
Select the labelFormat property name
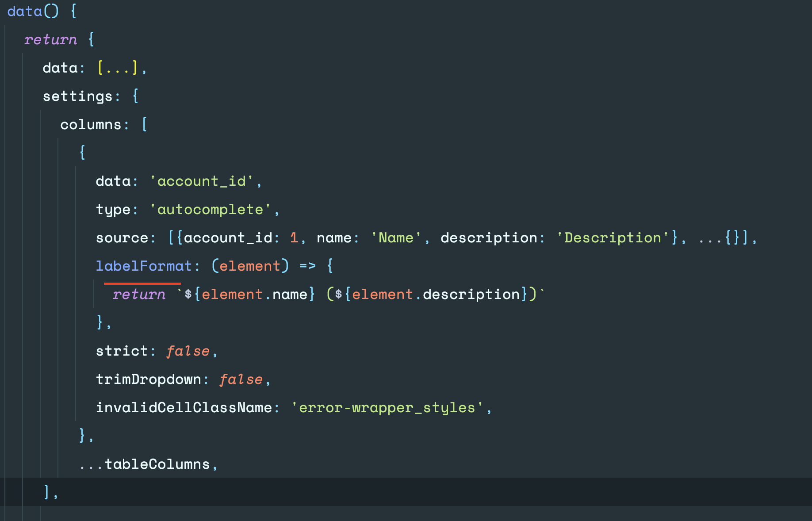(144, 266)
